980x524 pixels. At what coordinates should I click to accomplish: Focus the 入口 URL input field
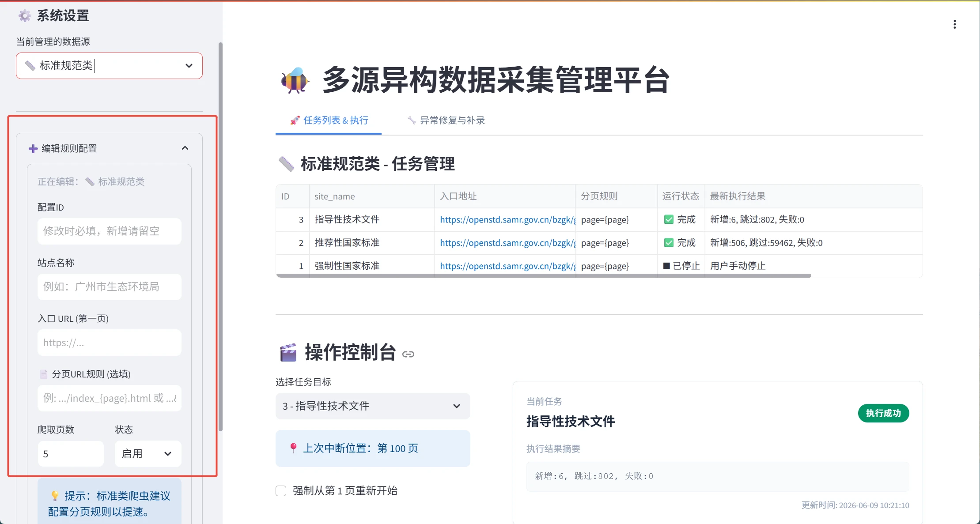[x=109, y=343]
